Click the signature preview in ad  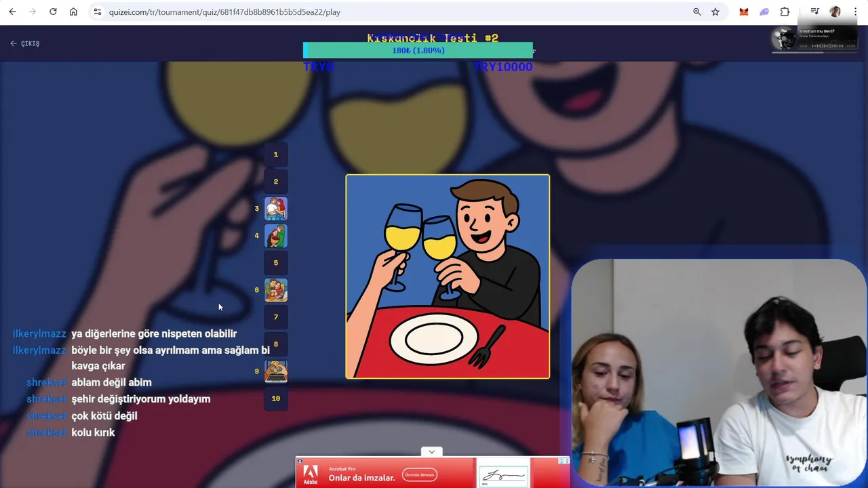503,476
